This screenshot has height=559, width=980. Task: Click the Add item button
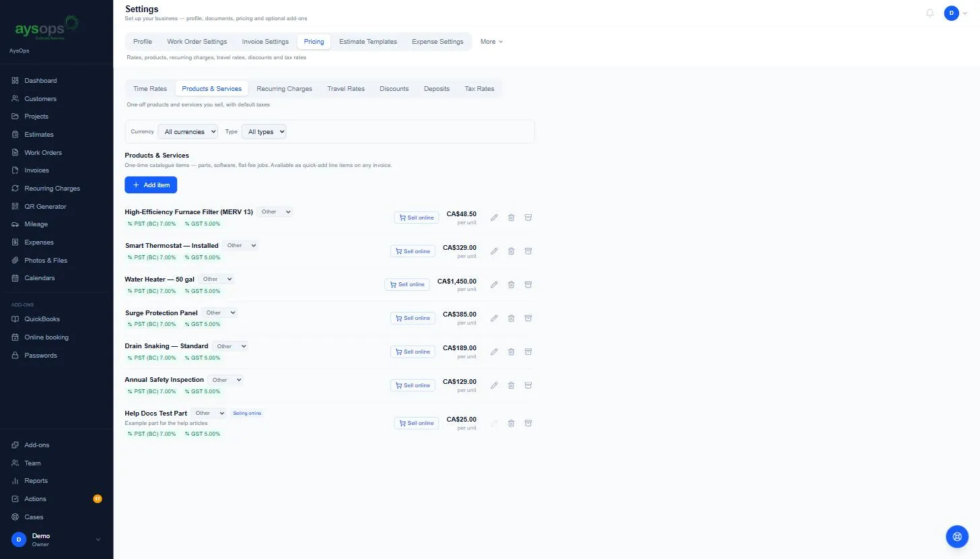(151, 185)
